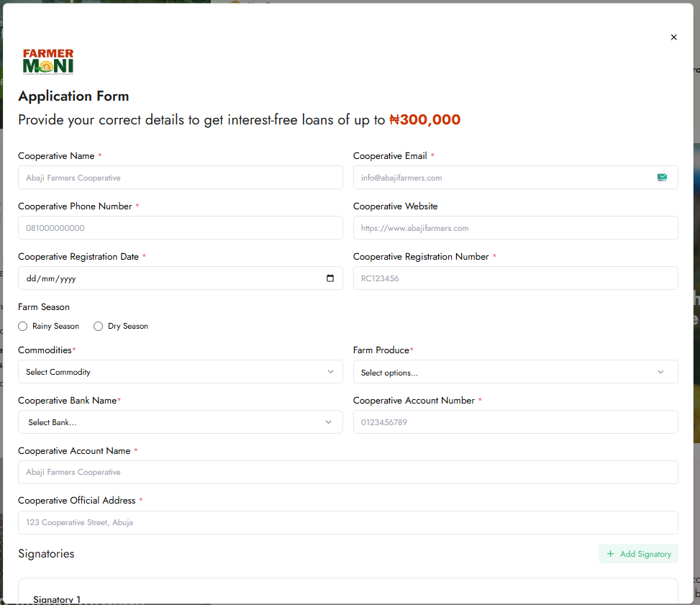The width and height of the screenshot is (700, 605).
Task: Open the Cooperative Bank Name dropdown
Action: click(180, 422)
